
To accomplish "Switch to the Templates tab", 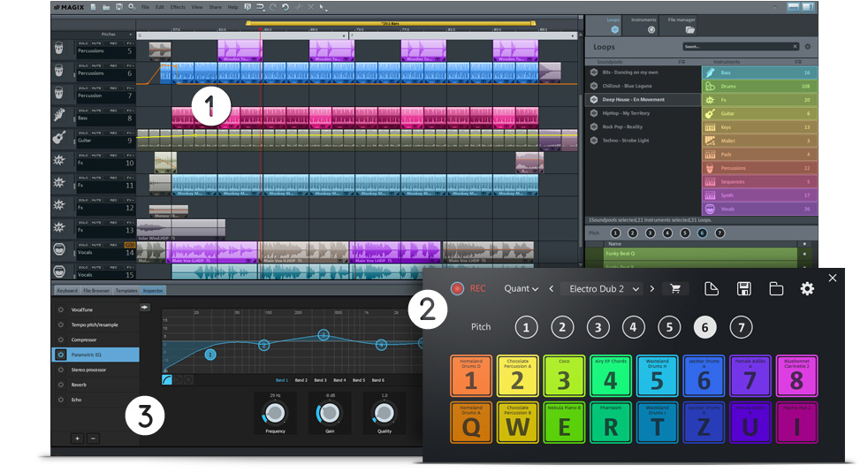I will click(126, 290).
